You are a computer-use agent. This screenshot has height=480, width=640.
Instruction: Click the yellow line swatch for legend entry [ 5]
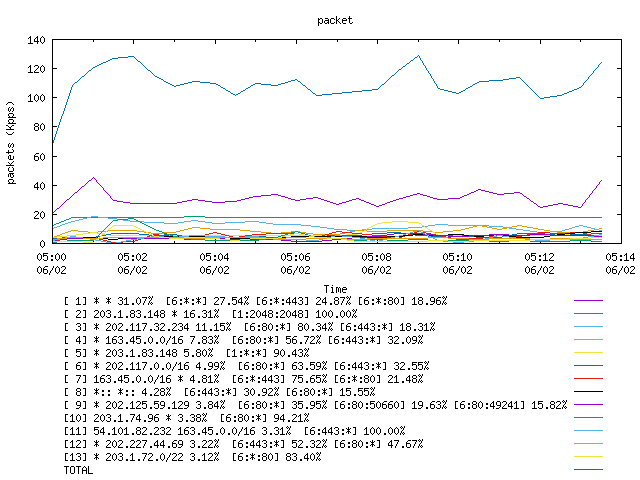pos(588,352)
